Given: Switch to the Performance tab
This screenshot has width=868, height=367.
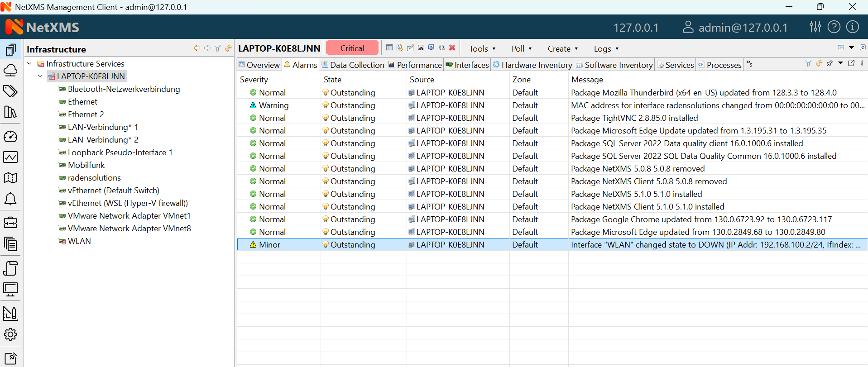Looking at the screenshot, I should click(x=415, y=65).
